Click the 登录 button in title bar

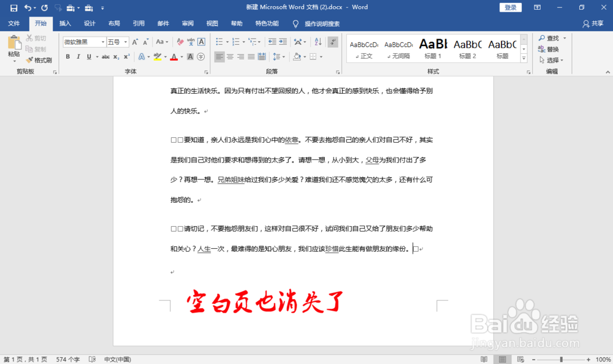pyautogui.click(x=510, y=7)
